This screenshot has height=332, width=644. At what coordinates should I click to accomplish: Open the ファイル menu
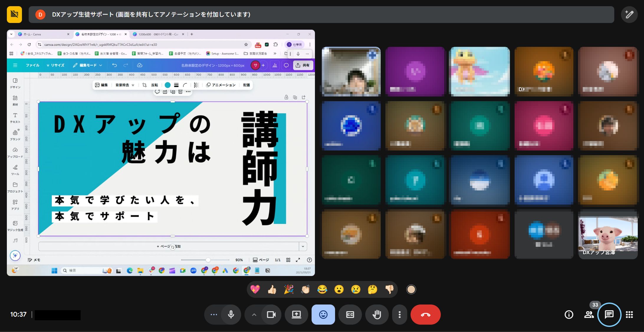coord(32,65)
